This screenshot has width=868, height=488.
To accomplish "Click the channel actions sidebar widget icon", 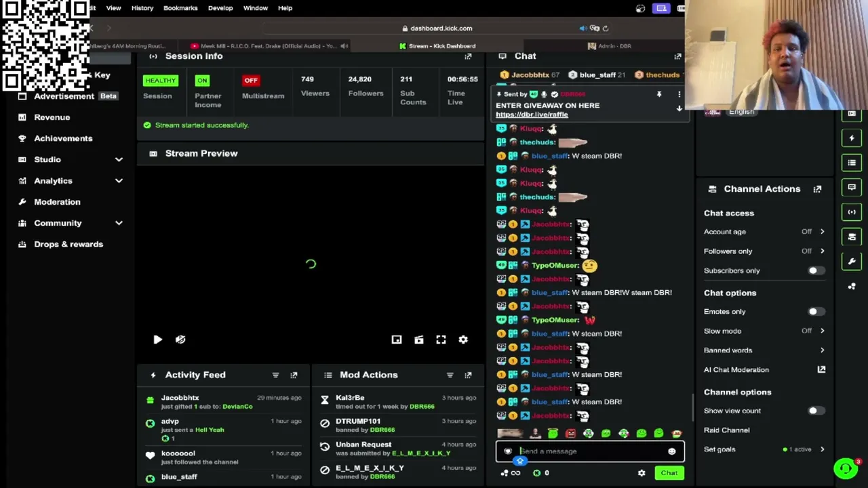I will [x=852, y=237].
